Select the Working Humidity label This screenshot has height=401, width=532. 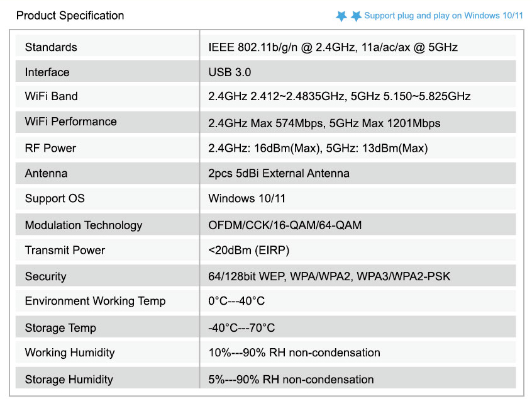pyautogui.click(x=70, y=353)
